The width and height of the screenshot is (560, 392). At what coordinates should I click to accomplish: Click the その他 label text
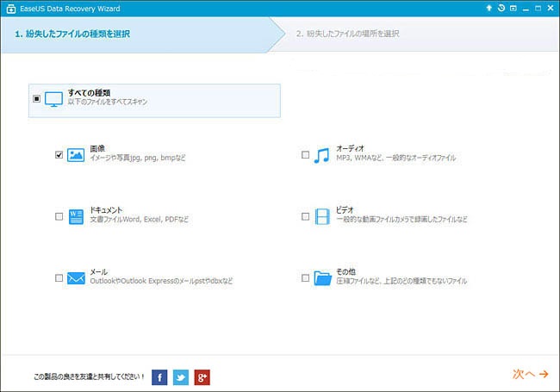(x=345, y=271)
